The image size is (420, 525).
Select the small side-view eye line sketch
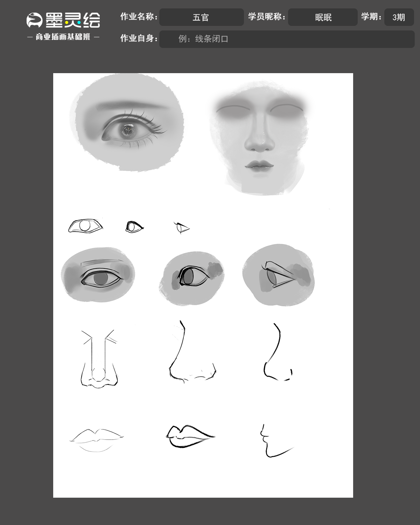181,228
